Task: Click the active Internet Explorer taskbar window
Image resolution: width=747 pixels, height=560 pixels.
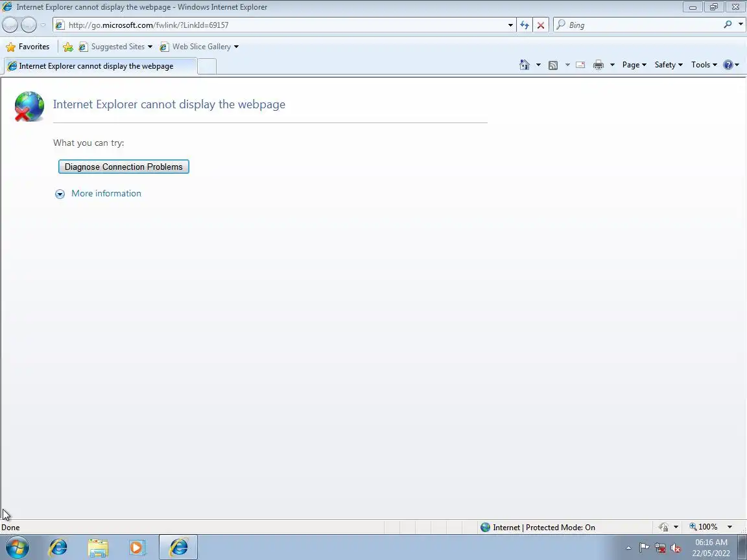Action: click(178, 547)
